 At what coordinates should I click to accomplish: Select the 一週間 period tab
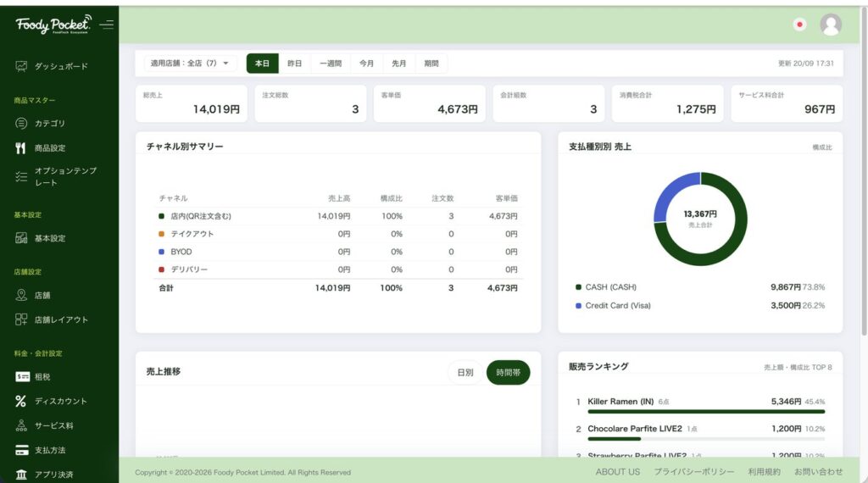331,63
